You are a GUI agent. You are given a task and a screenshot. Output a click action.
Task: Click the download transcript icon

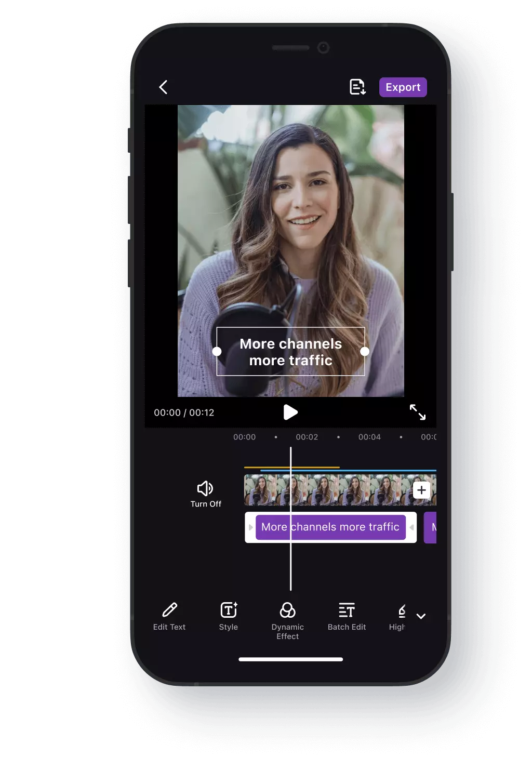[x=357, y=87]
